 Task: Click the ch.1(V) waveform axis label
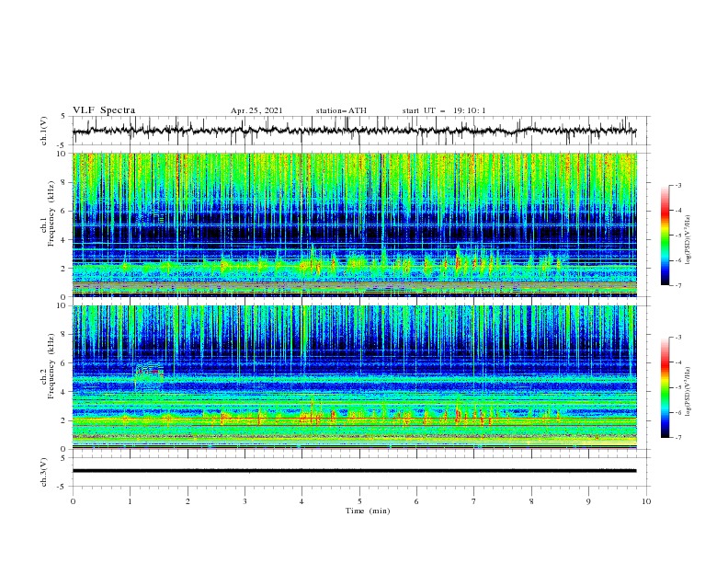[44, 131]
